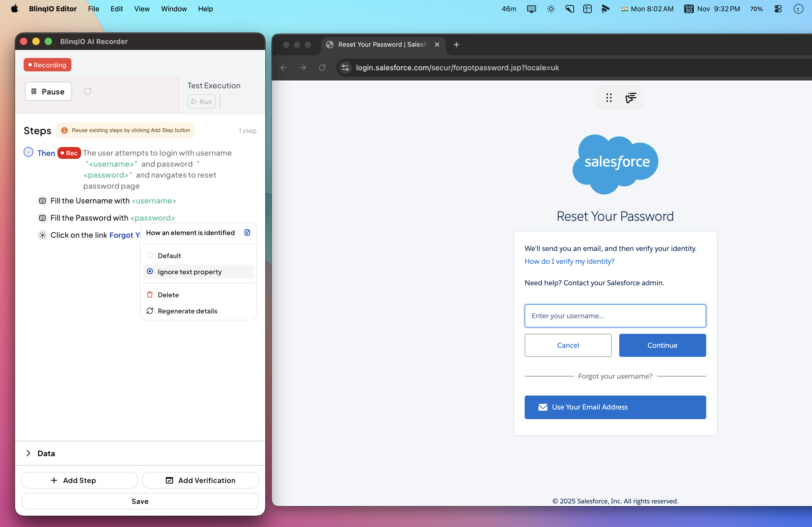Image resolution: width=812 pixels, height=527 pixels.
Task: Click the pointer list icon in the floating toolbar
Action: pos(630,98)
